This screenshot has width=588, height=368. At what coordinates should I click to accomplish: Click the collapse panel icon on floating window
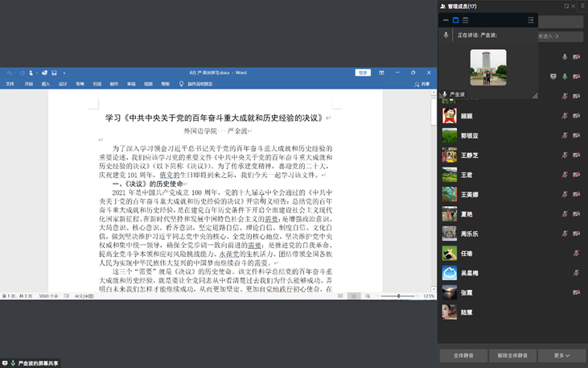531,20
